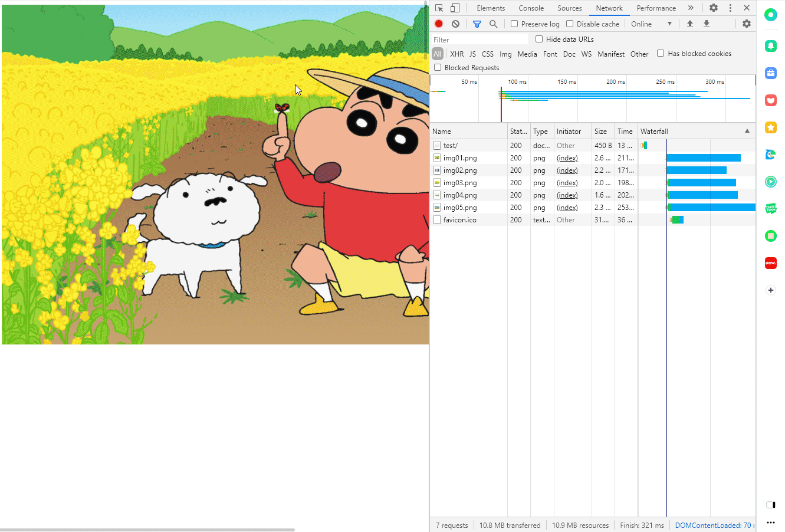Enable the Preserve log checkbox
The image size is (785, 532).
click(514, 24)
